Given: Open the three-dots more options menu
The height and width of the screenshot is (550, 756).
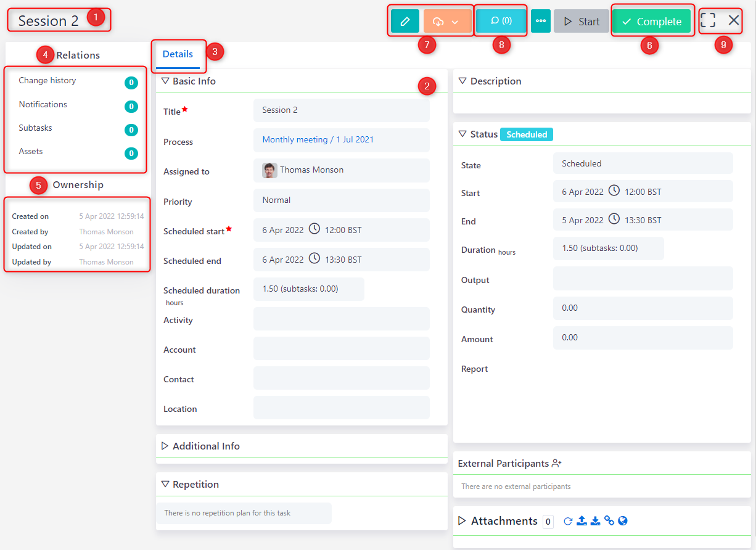Looking at the screenshot, I should tap(540, 21).
